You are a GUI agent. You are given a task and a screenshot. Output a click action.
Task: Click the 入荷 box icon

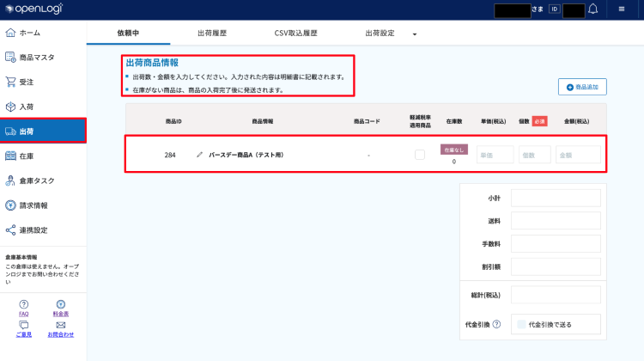click(10, 107)
